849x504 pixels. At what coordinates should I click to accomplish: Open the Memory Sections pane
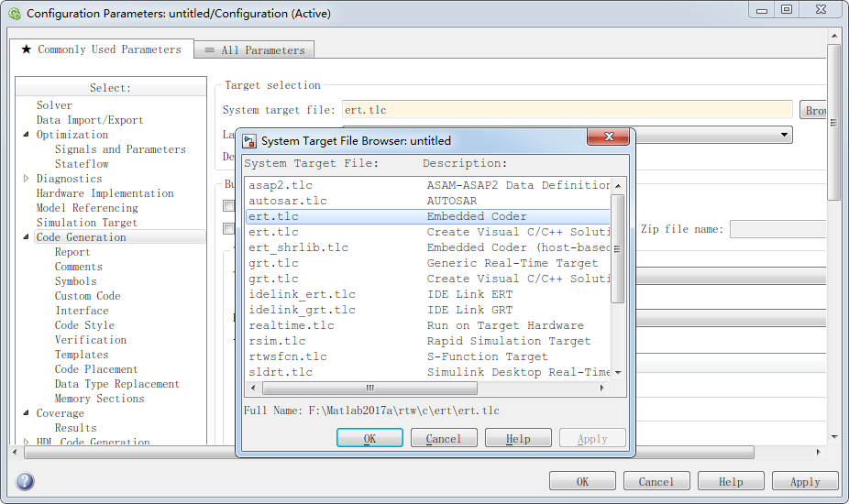(100, 398)
